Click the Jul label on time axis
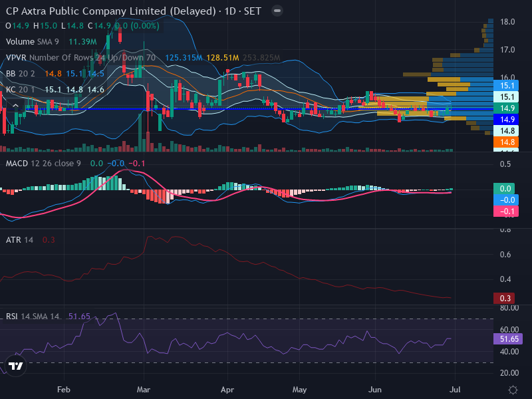The height and width of the screenshot is (399, 532). point(455,390)
